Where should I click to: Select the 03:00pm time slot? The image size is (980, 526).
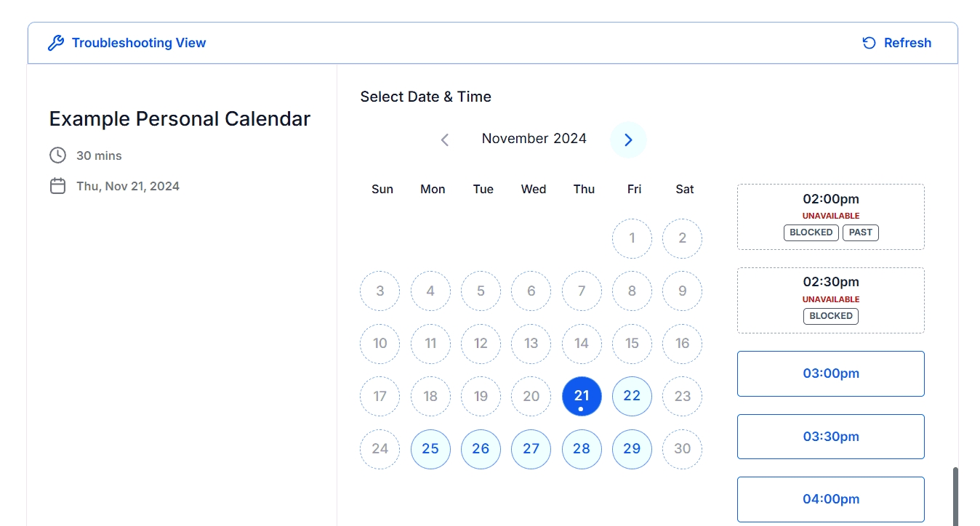point(830,373)
